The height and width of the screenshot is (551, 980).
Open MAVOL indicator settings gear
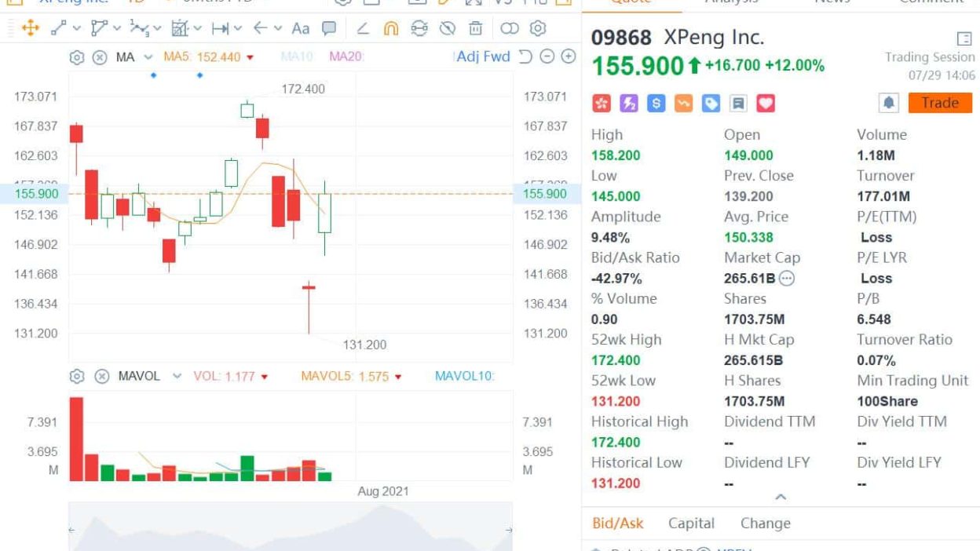[x=77, y=376]
